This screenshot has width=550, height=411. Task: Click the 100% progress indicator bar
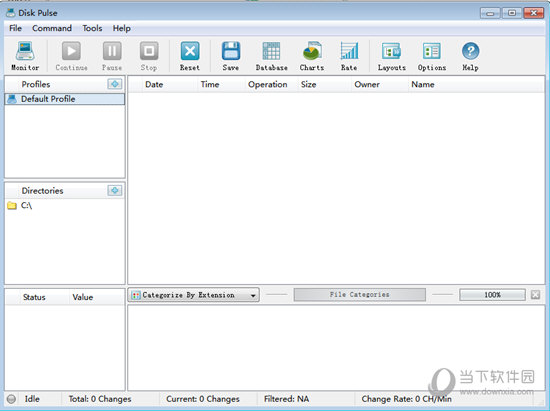coord(492,295)
